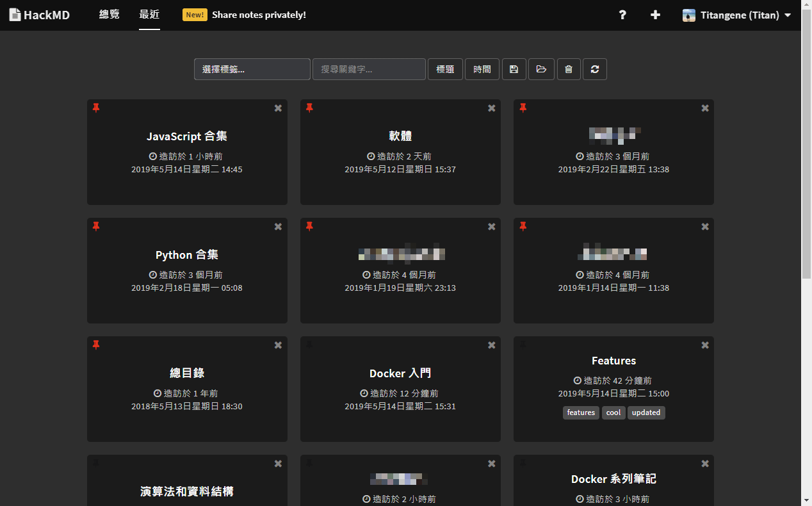Open the JavaScript 合集 note

point(187,136)
